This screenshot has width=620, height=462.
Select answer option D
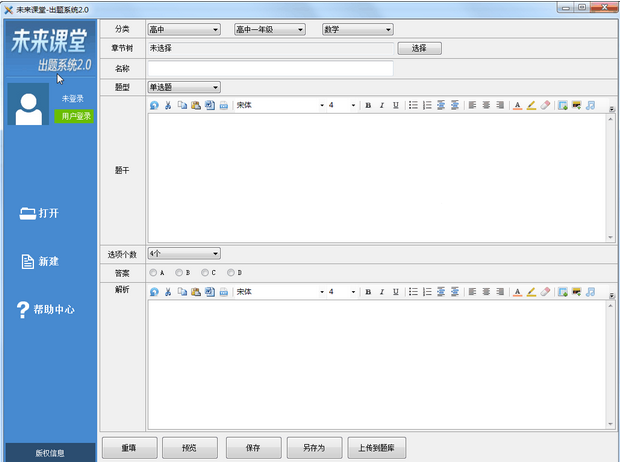[x=231, y=273]
